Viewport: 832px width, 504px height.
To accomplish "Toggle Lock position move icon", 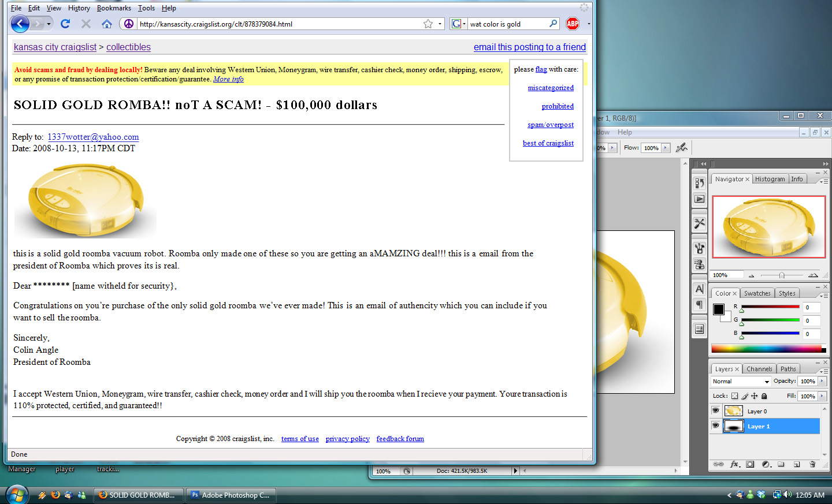I will click(755, 396).
